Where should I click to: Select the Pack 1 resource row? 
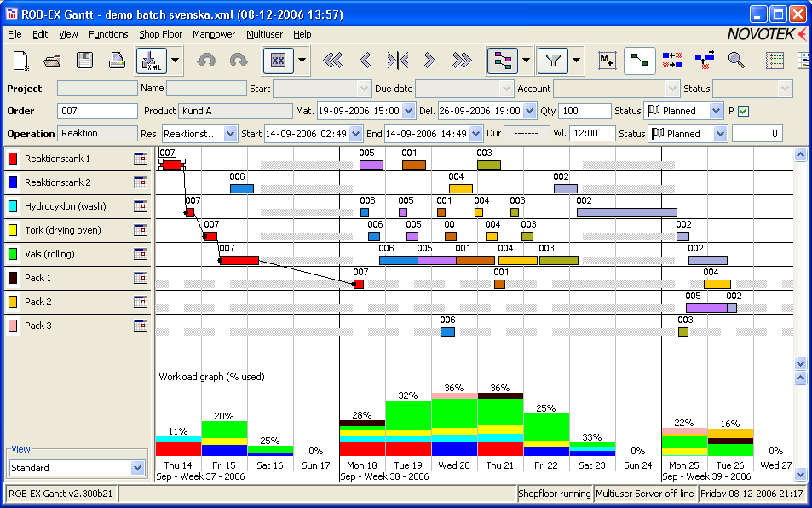click(x=78, y=278)
